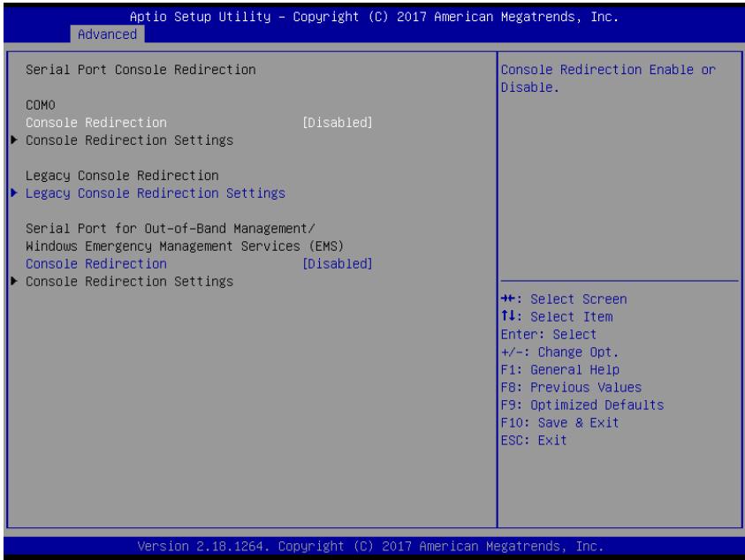
Task: Click arrow beside COM0 Console Redirection Settings
Action: 14,140
